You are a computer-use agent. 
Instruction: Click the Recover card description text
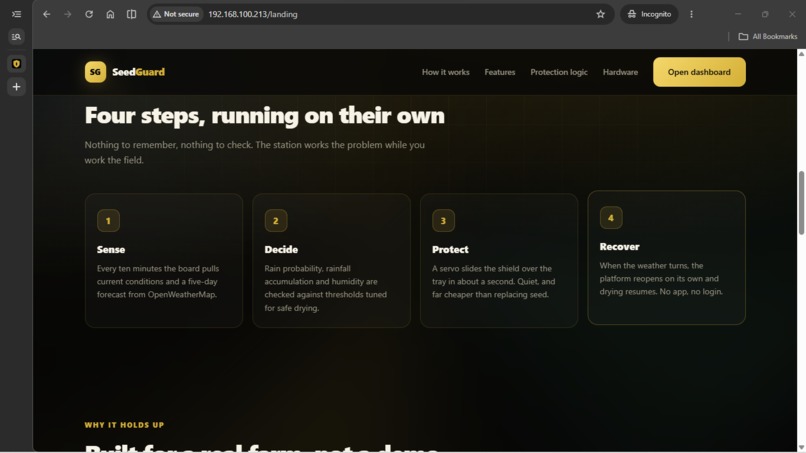[661, 279]
